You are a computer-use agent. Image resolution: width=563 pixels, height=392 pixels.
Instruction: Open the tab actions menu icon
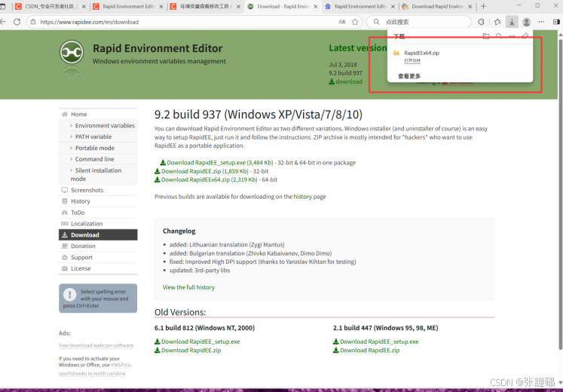pyautogui.click(x=3, y=6)
